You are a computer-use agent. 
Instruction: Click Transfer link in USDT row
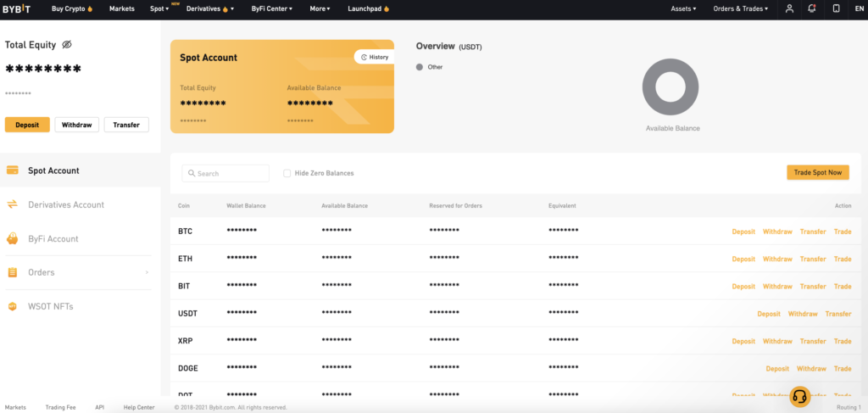[838, 314]
